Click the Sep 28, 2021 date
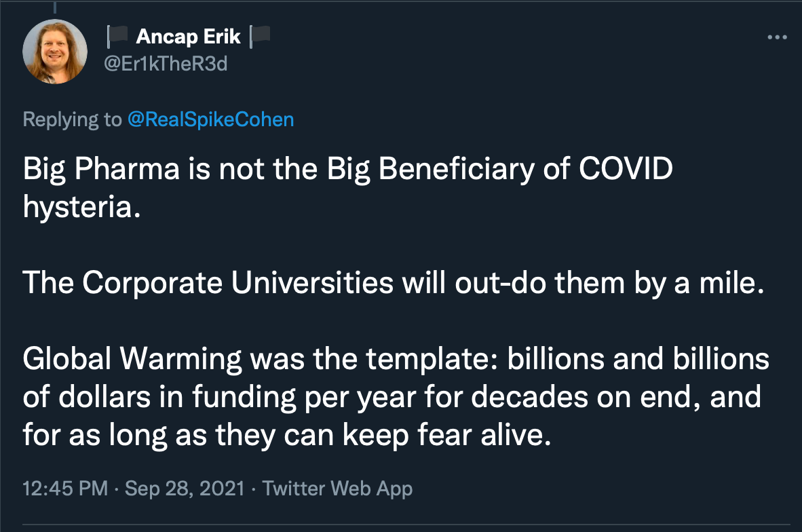802x532 pixels. coord(185,488)
